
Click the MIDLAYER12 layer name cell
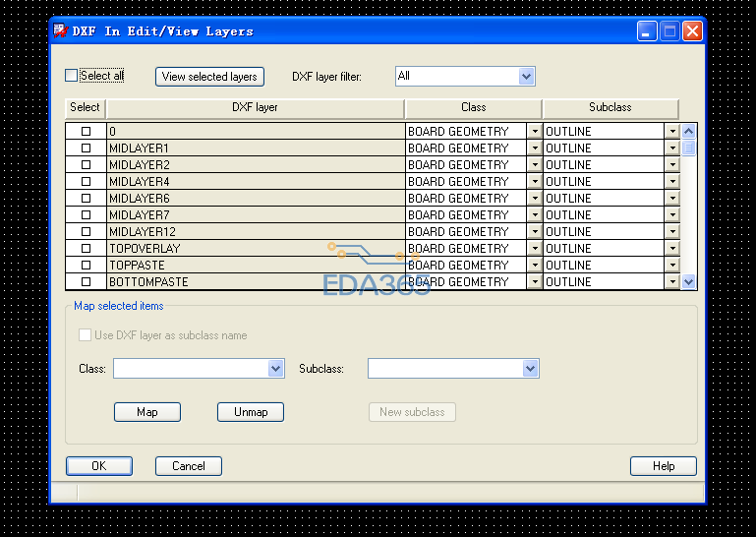click(256, 231)
